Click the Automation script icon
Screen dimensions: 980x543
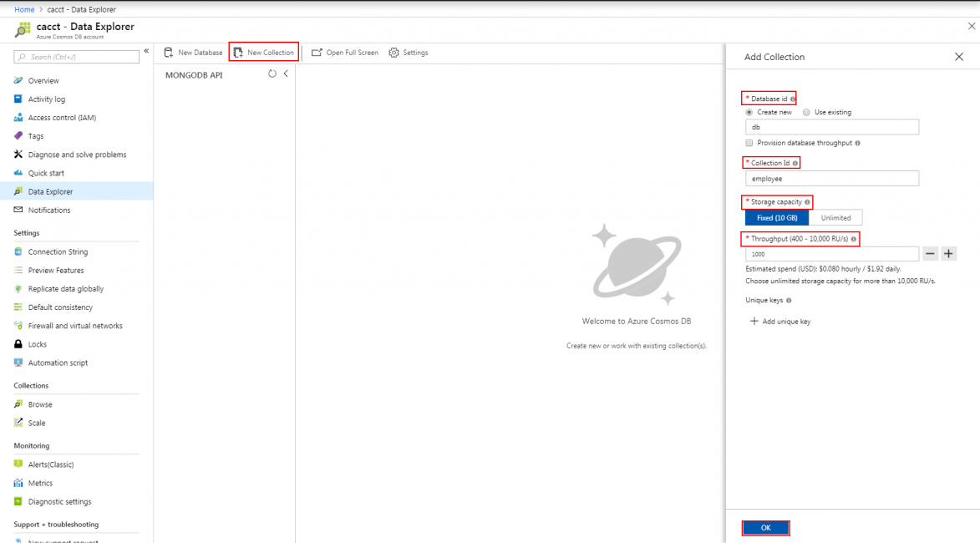(18, 363)
